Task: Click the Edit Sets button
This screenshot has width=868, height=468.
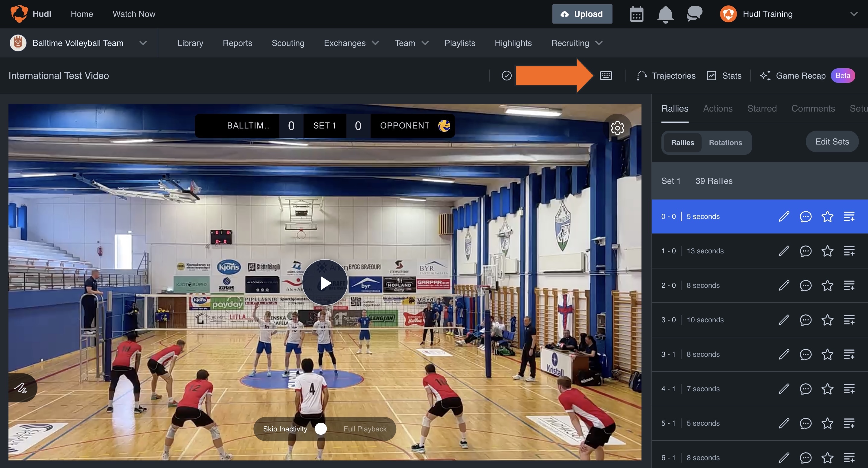Action: 832,141
